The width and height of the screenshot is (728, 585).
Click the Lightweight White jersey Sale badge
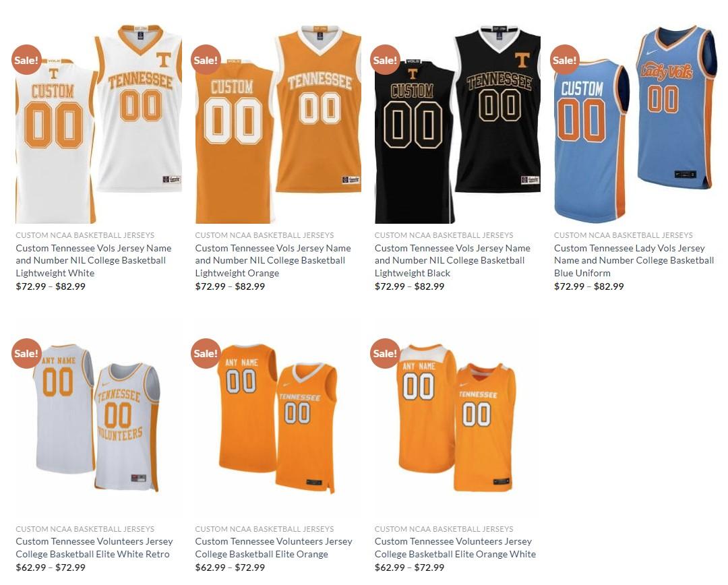click(26, 60)
